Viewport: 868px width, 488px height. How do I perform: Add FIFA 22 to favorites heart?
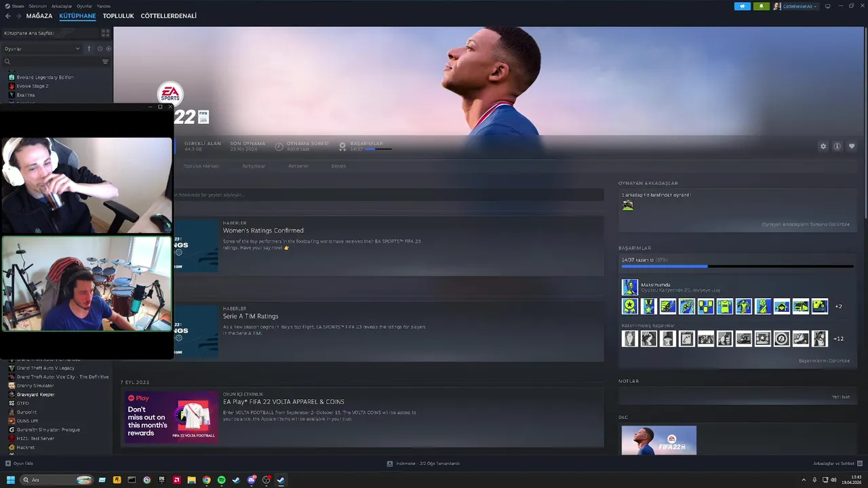pos(852,146)
